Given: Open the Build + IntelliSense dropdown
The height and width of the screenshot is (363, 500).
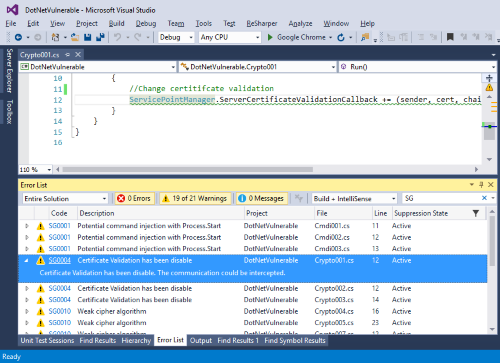Looking at the screenshot, I should tap(354, 198).
